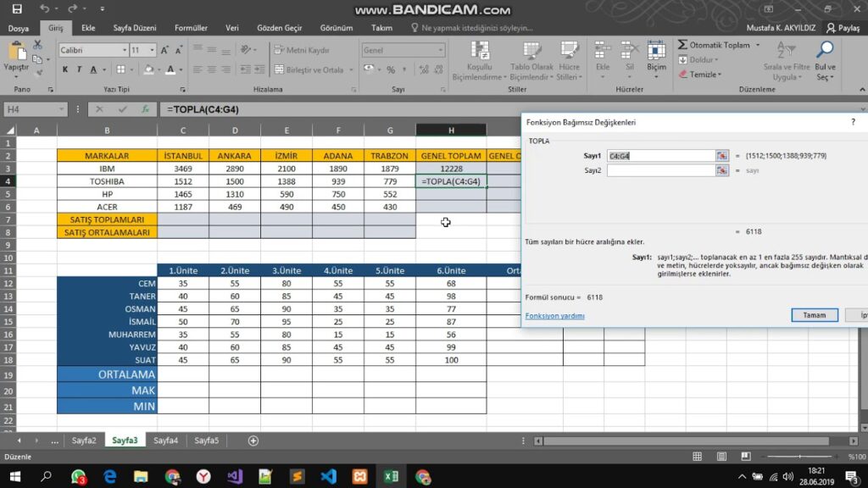Click the Paste (Yapıştır) clipboard icon

(16, 53)
